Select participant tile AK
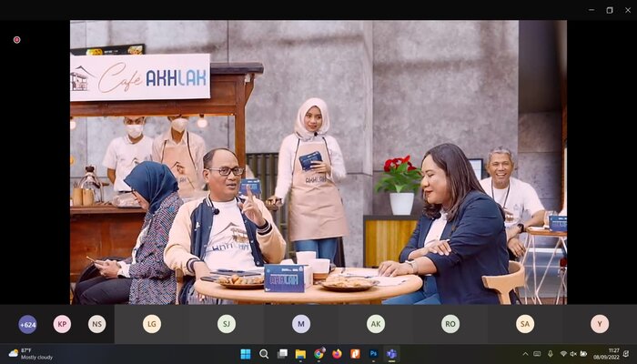This screenshot has width=637, height=364. [x=376, y=324]
